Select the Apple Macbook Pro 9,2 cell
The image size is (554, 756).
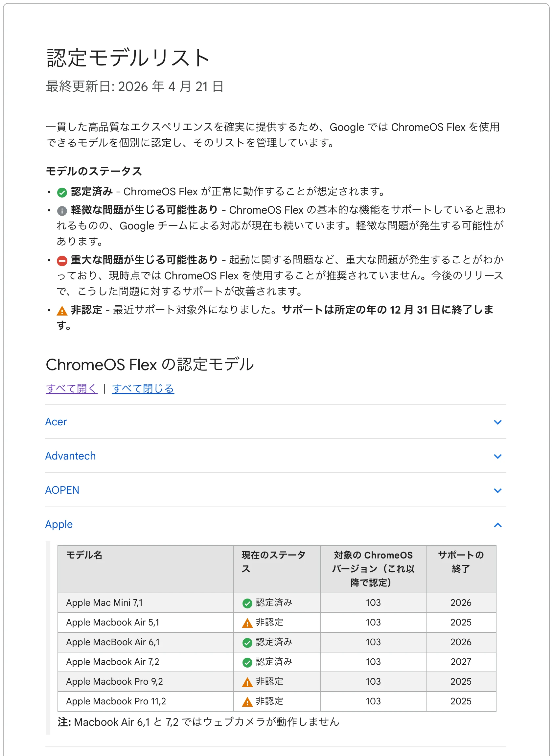146,682
